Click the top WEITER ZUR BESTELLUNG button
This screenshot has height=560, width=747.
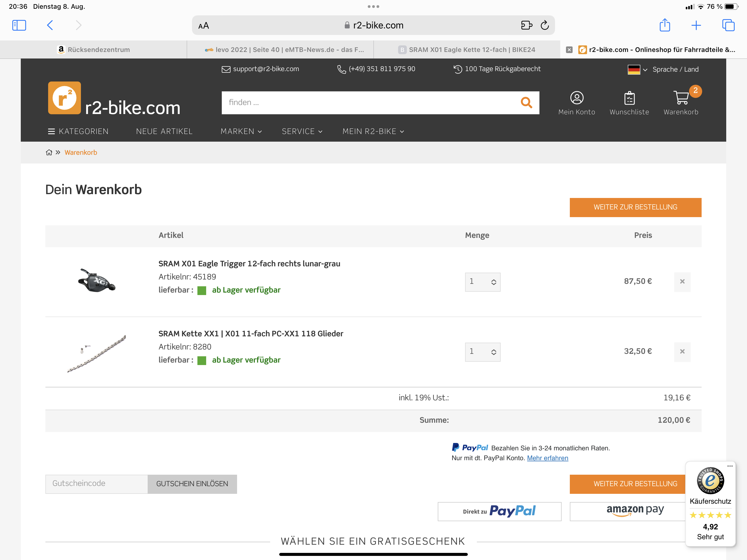pyautogui.click(x=635, y=207)
